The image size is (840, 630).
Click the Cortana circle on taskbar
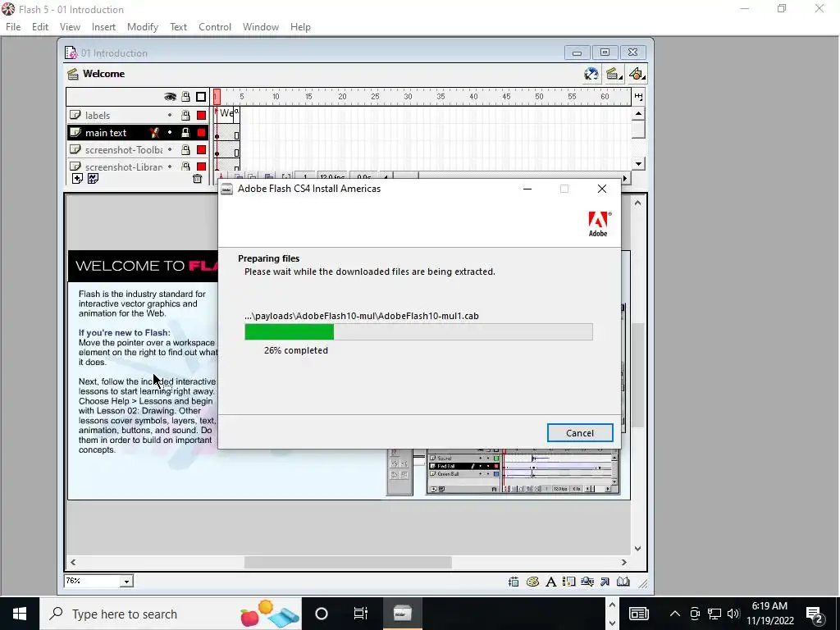(322, 614)
